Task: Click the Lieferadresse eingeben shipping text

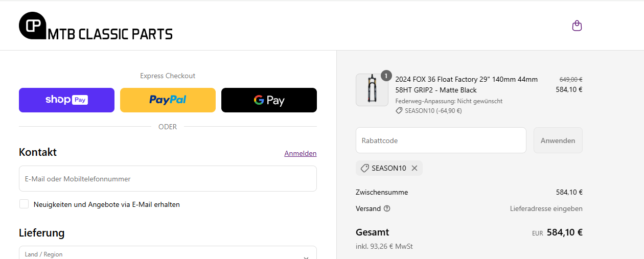Action: (546, 208)
